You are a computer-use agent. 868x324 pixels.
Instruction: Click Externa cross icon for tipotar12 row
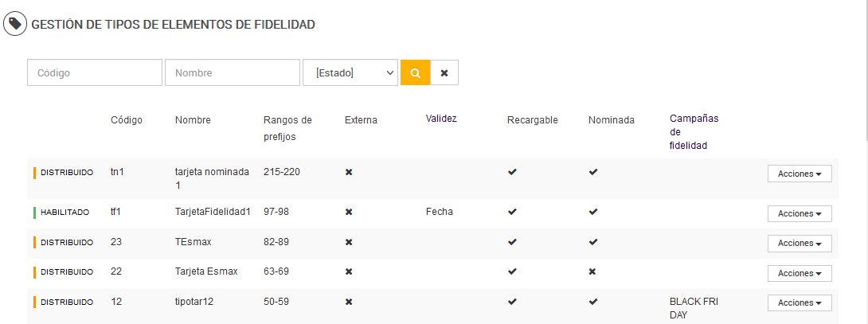pyautogui.click(x=349, y=302)
